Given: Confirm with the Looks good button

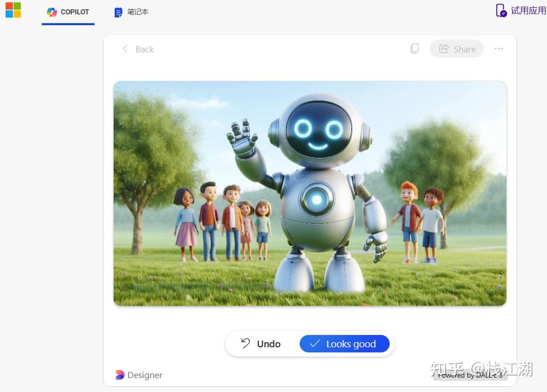Looking at the screenshot, I should point(344,344).
